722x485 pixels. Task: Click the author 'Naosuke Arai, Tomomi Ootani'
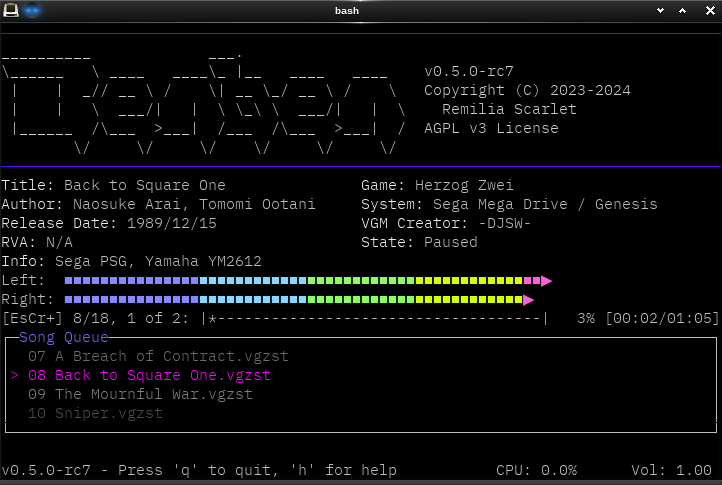(x=194, y=204)
